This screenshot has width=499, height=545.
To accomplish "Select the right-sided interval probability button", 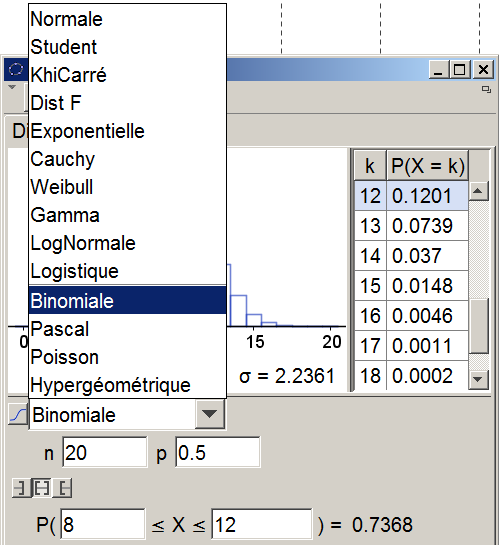I will pyautogui.click(x=62, y=489).
